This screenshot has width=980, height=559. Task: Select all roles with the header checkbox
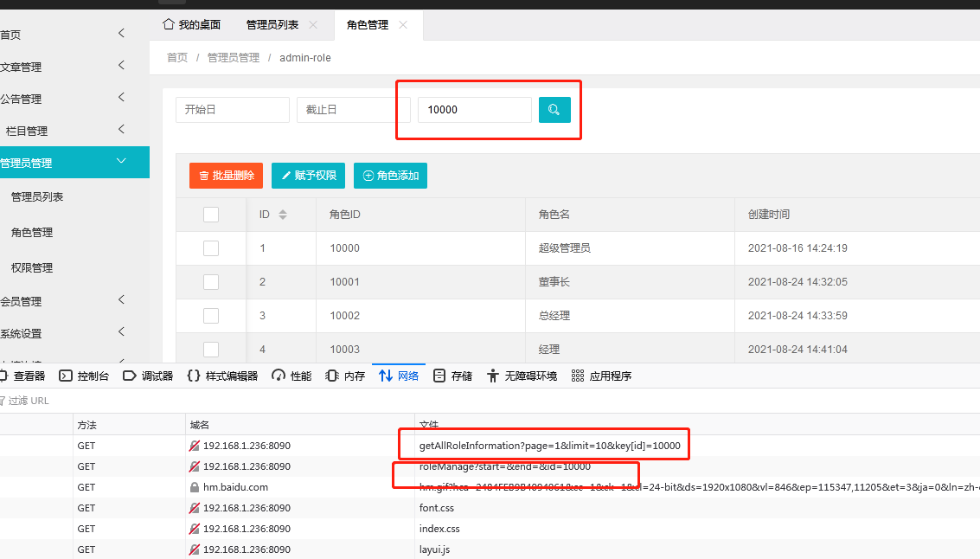coord(211,214)
